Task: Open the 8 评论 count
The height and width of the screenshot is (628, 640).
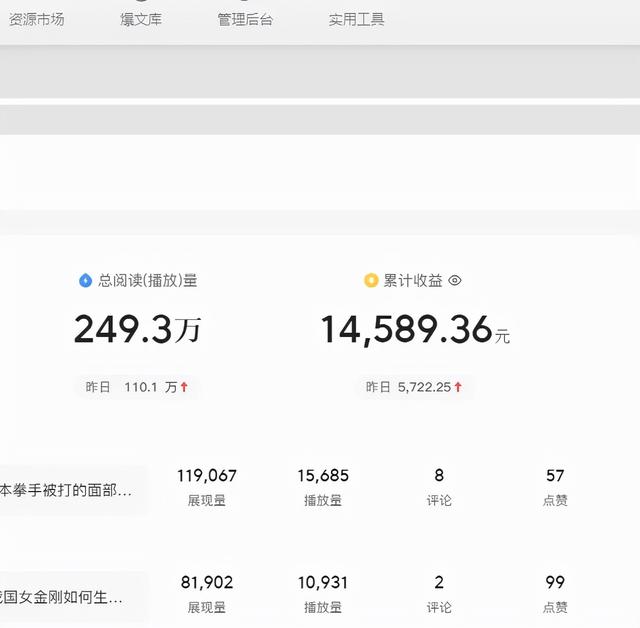Action: click(439, 486)
